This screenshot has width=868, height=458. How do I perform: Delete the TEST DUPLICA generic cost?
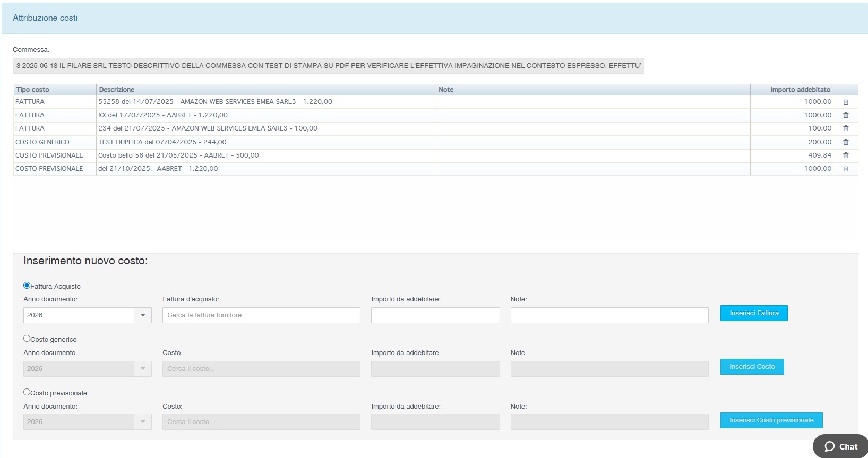tap(846, 142)
